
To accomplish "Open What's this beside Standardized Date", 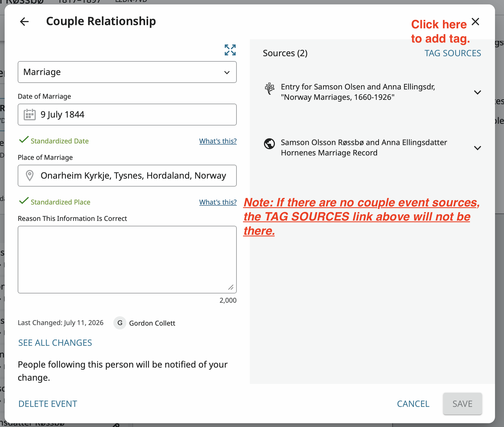I will [x=218, y=141].
